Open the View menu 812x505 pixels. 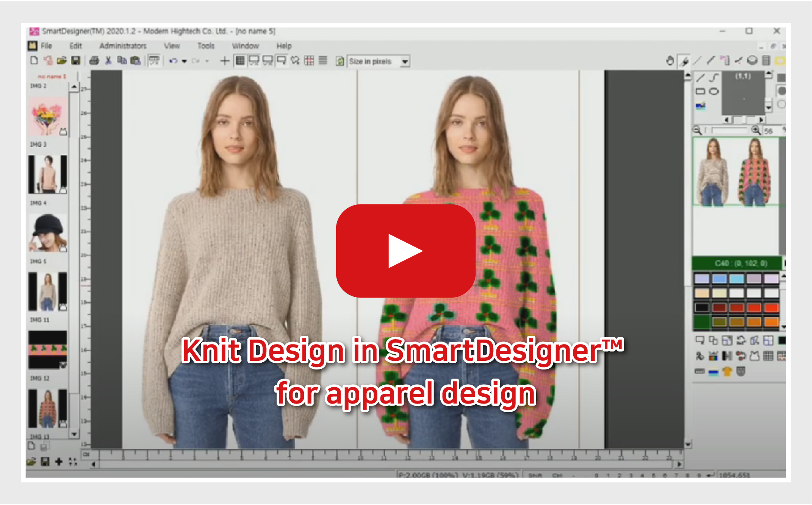(x=172, y=46)
